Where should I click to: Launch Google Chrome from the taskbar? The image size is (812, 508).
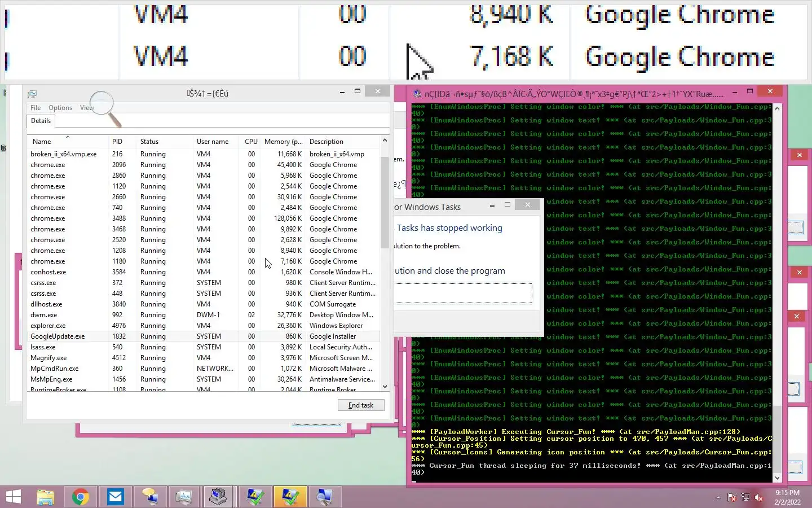[x=80, y=497]
